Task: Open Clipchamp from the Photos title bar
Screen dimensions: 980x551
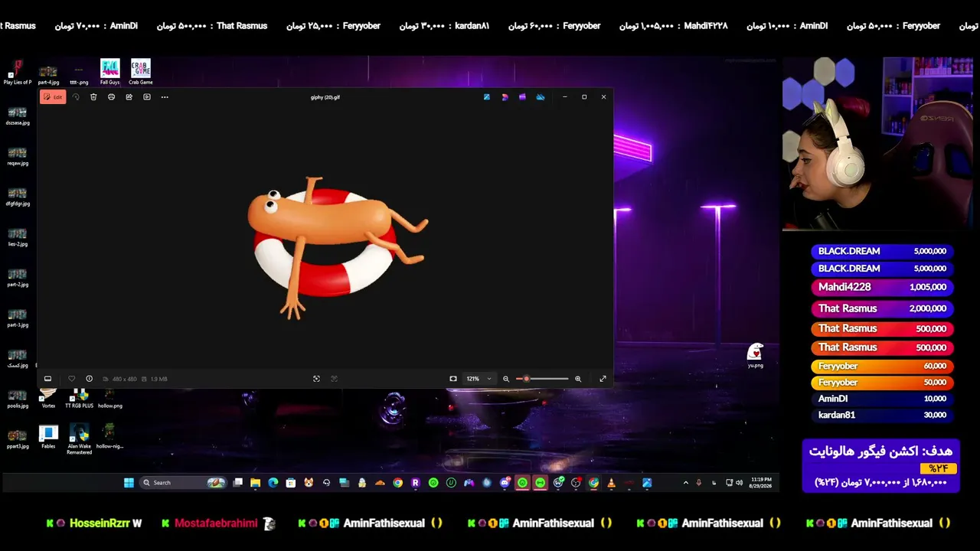Action: 522,97
